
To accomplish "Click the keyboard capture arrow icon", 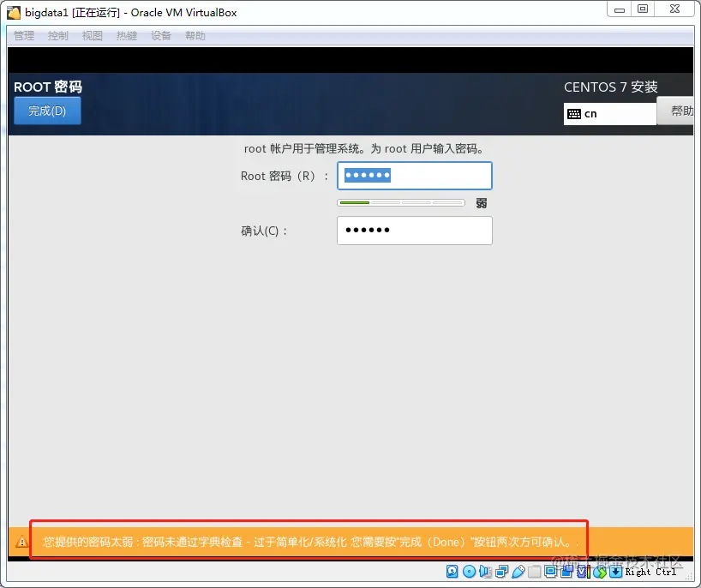I will click(615, 572).
